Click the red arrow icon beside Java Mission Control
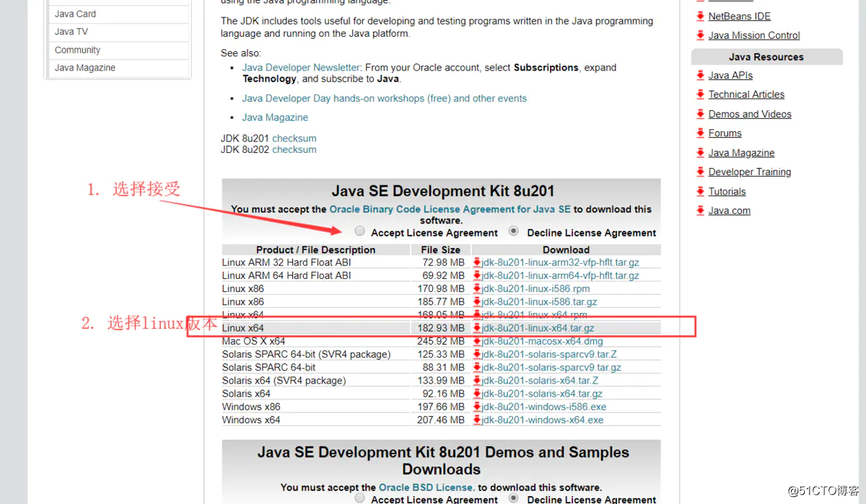The width and height of the screenshot is (866, 504). click(701, 35)
